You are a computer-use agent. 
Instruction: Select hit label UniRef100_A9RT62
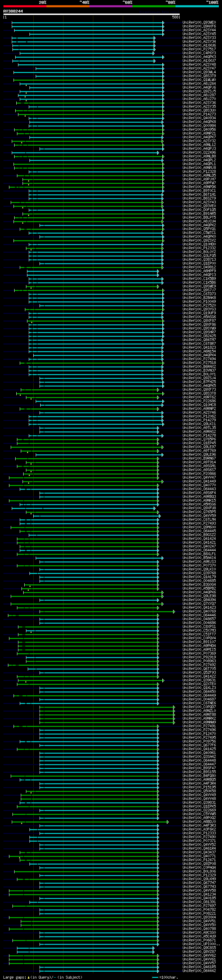coord(199,397)
